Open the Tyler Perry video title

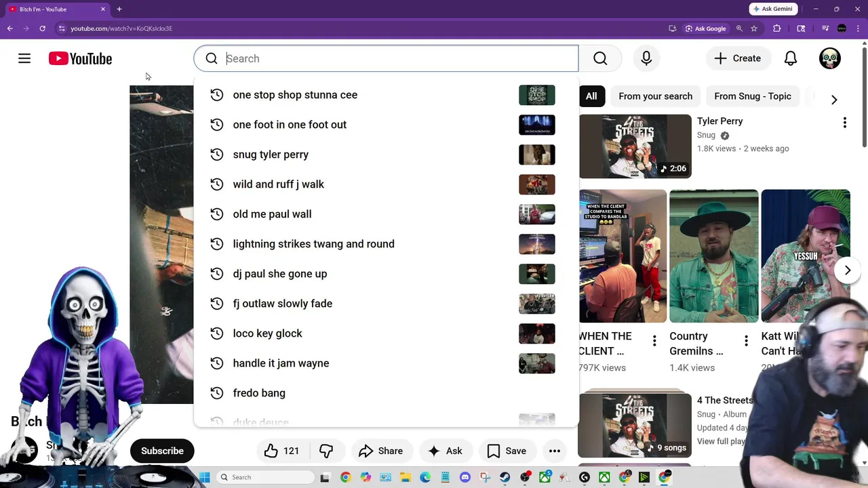click(x=719, y=121)
